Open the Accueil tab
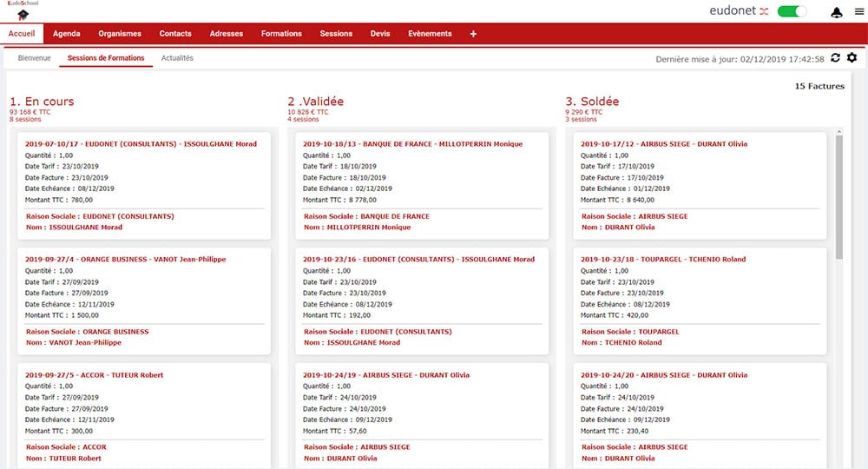This screenshot has width=868, height=469. [22, 33]
